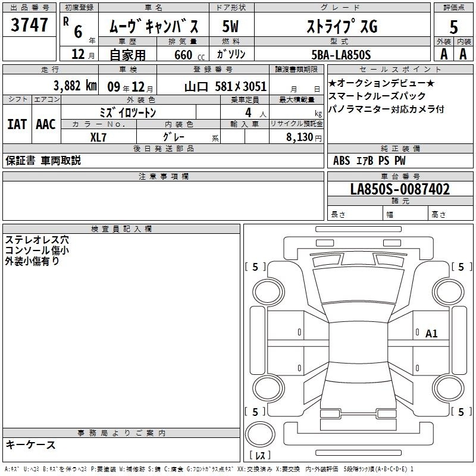Click the interior grade A under 内装
This screenshot has height=476, width=476.
click(x=464, y=54)
